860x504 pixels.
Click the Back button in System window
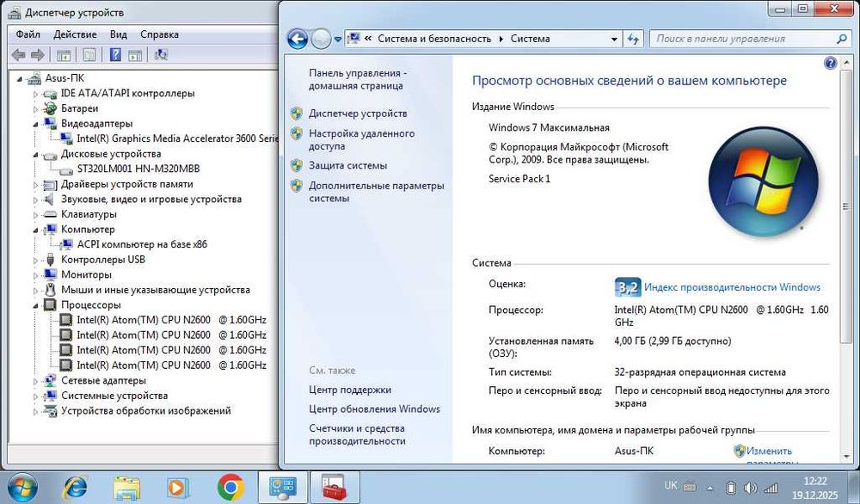tap(298, 39)
